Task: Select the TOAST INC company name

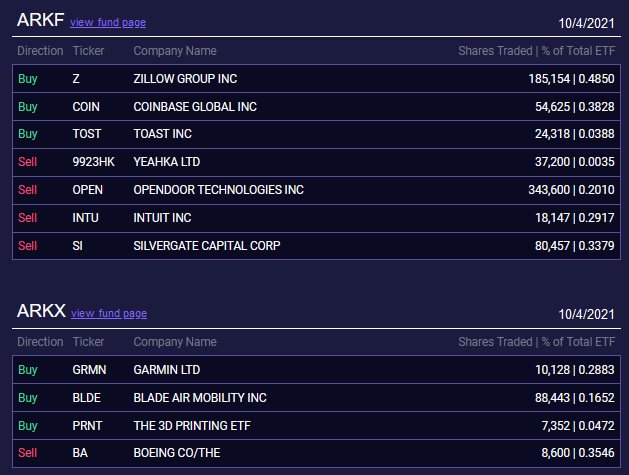Action: coord(162,134)
